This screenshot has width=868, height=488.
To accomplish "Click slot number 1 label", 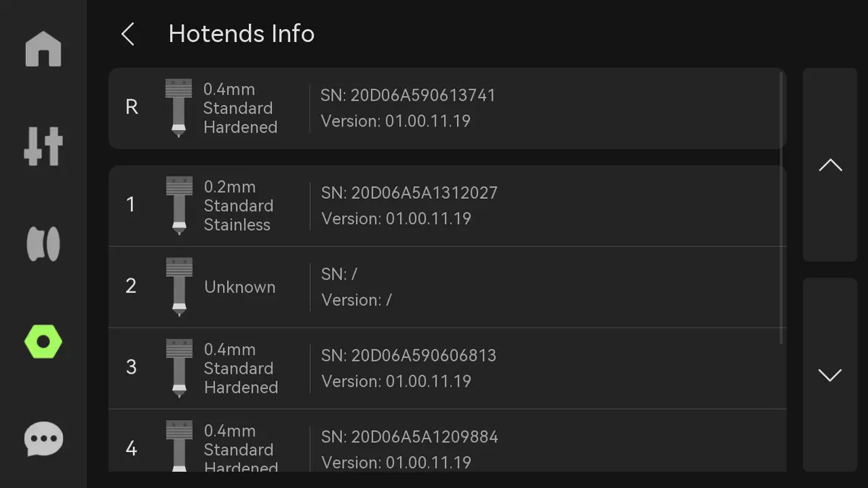I will [131, 205].
